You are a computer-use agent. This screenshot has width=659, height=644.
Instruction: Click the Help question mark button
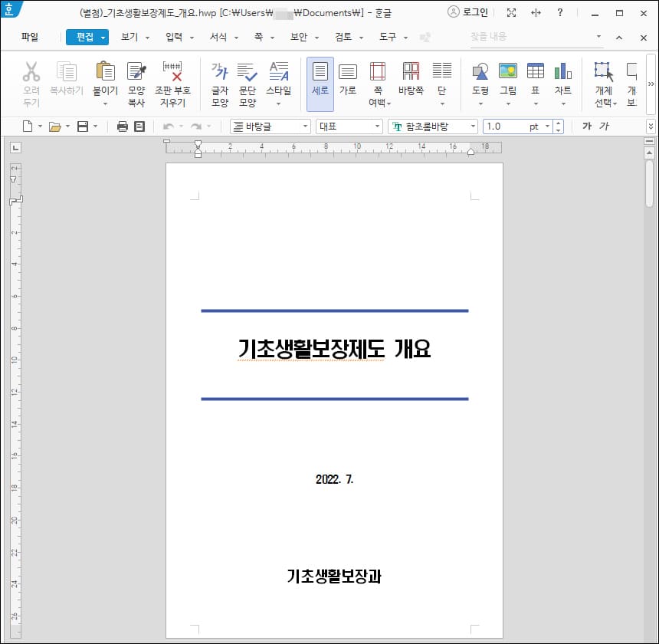[x=560, y=12]
